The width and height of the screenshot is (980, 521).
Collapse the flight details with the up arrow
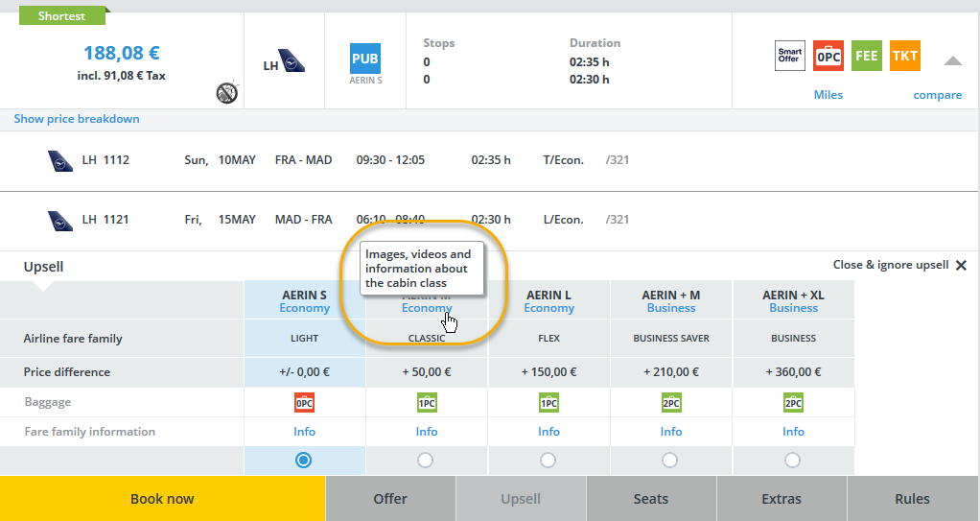point(952,61)
